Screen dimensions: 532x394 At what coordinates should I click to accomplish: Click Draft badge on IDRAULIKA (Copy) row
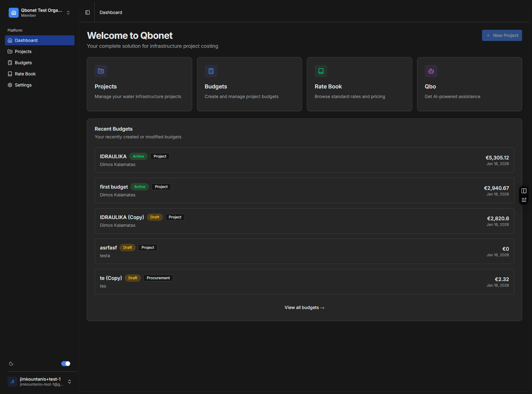pyautogui.click(x=155, y=217)
